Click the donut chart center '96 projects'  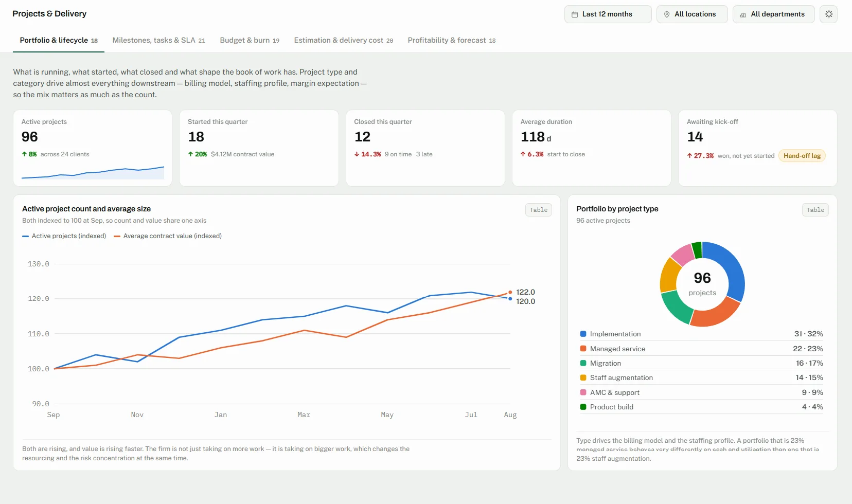(702, 284)
